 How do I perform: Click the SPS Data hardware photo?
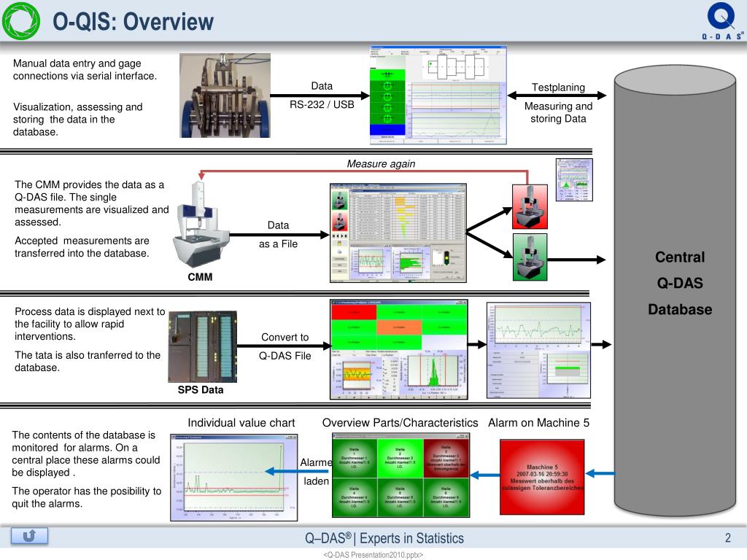pos(203,346)
